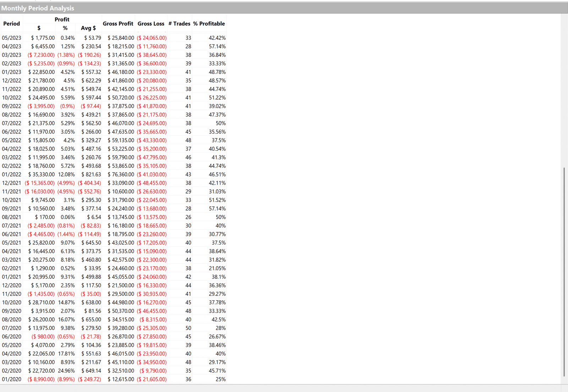568x392 pixels.
Task: Click the 08/2021 period cell
Action: (x=11, y=217)
